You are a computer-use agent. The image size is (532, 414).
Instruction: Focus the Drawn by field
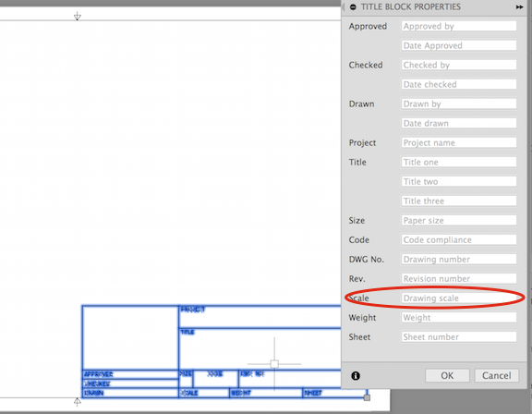(459, 103)
